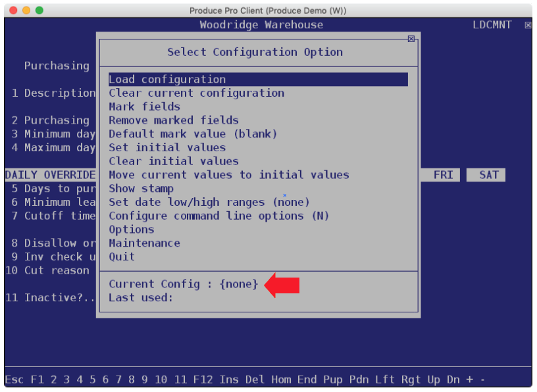Click the 1 Description field label
The image size is (537, 392).
pos(53,93)
